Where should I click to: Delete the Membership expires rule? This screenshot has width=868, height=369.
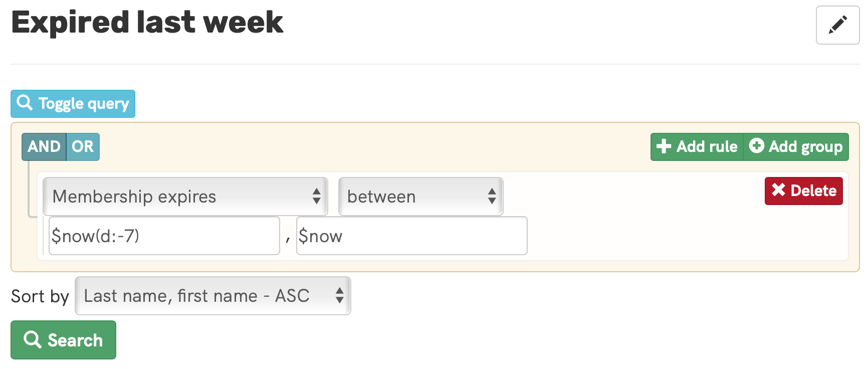[803, 191]
